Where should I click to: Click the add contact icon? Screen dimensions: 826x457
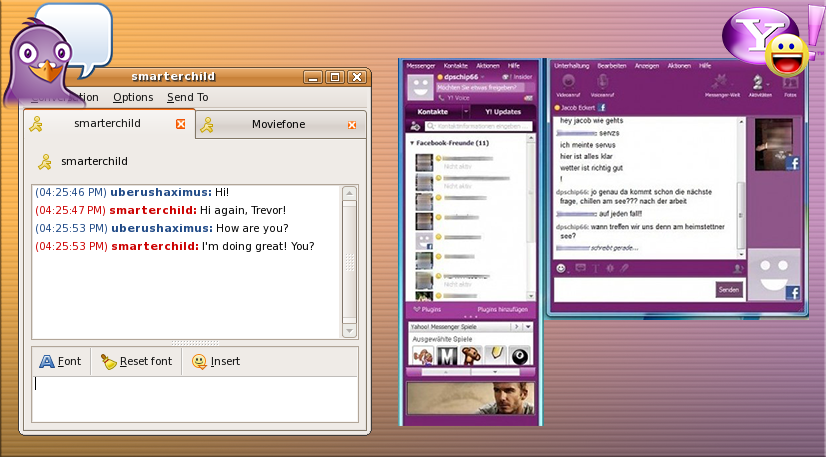(415, 126)
